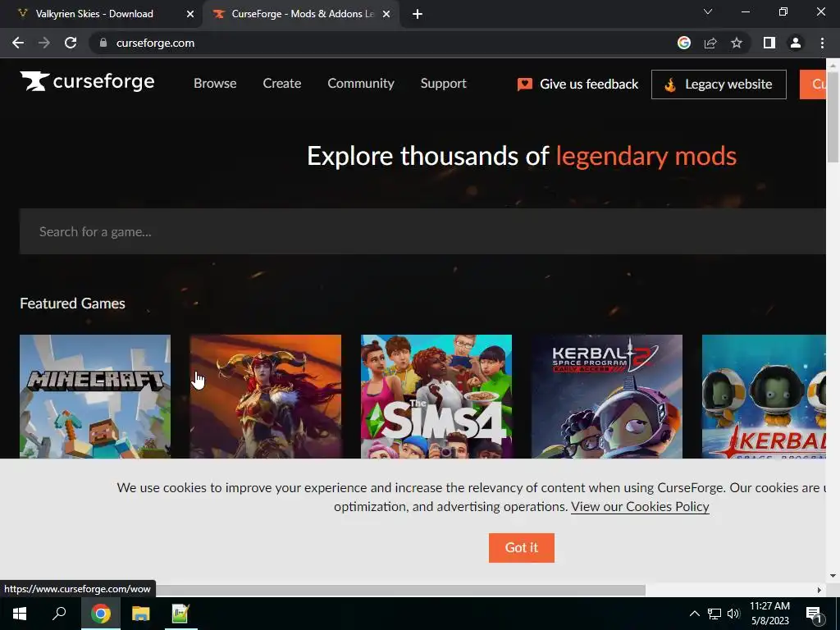Click the Featured Games heading
The height and width of the screenshot is (630, 840).
72,304
